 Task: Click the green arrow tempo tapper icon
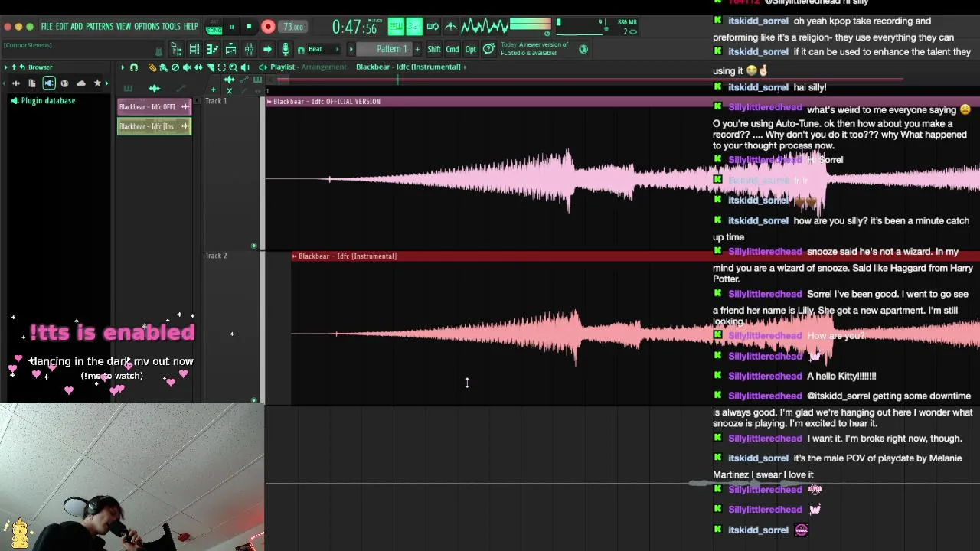[x=267, y=49]
